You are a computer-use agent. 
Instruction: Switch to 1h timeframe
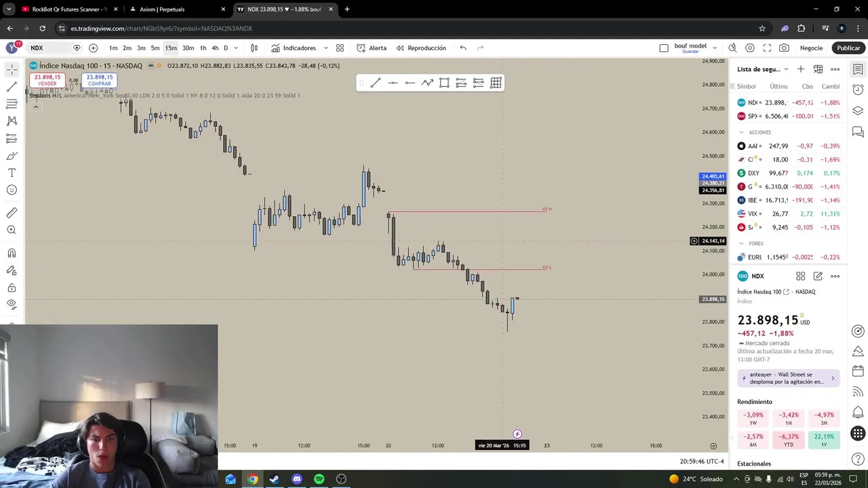203,48
